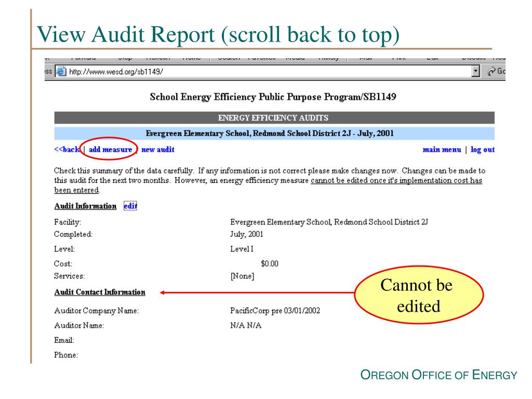532x399 pixels.
Task: Click the Phone: label
Action: click(x=66, y=355)
